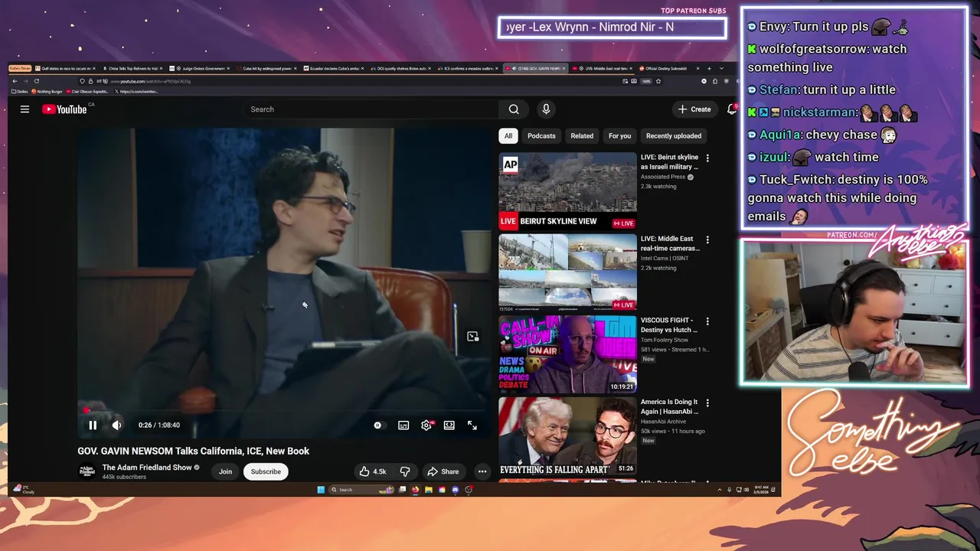Viewport: 980px width, 551px height.
Task: Open the YouTube hamburger guide menu
Action: click(24, 109)
